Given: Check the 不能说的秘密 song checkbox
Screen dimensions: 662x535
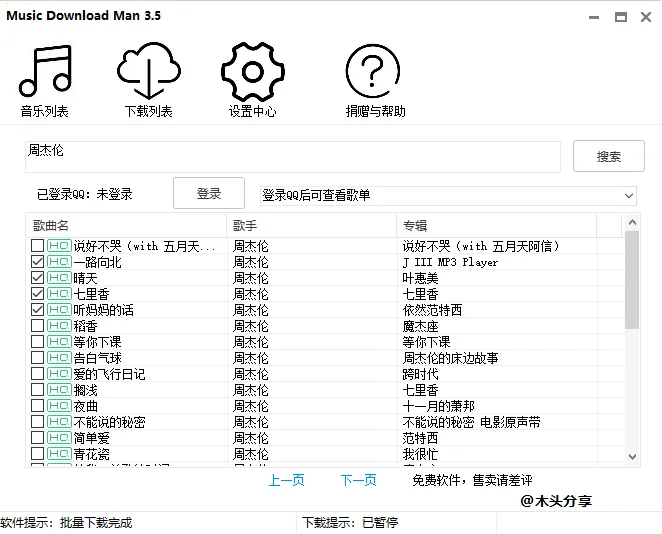Looking at the screenshot, I should pyautogui.click(x=38, y=422).
